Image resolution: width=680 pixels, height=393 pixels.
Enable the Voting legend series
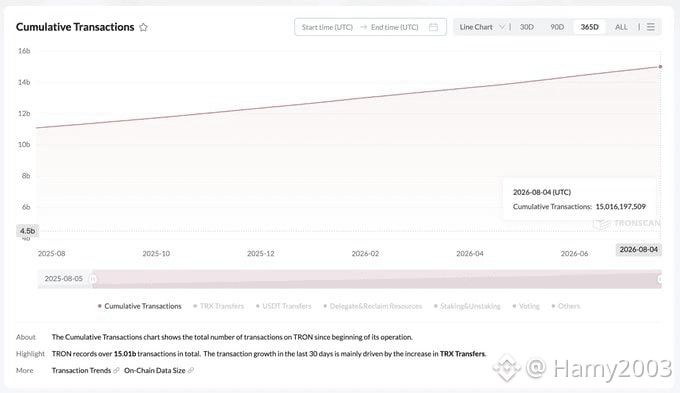526,306
